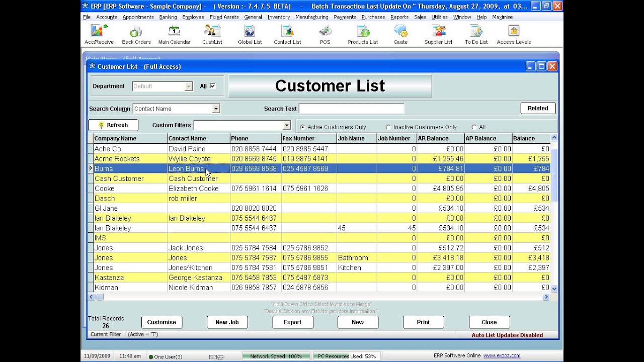The image size is (644, 362).
Task: Click the Network Speed progress bar
Action: click(x=275, y=356)
